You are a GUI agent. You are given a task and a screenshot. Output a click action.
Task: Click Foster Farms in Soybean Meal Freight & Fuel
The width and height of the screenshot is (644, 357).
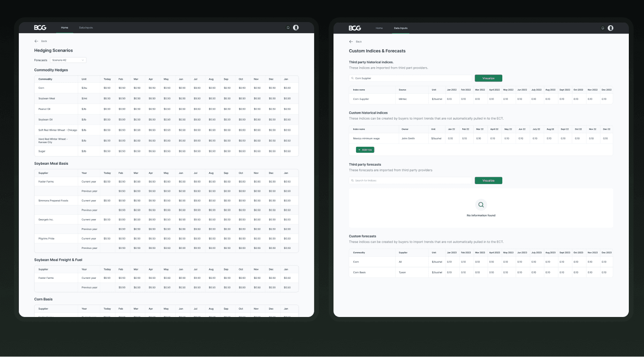point(46,277)
